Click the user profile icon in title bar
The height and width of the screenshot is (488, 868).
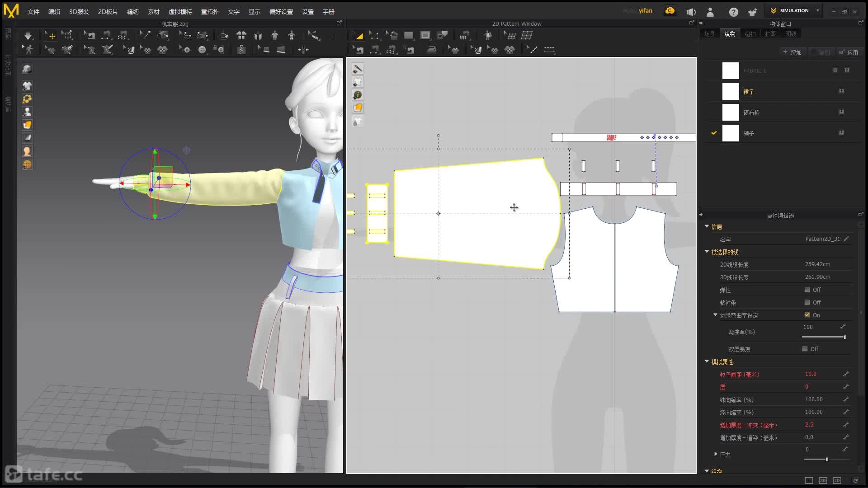click(710, 12)
